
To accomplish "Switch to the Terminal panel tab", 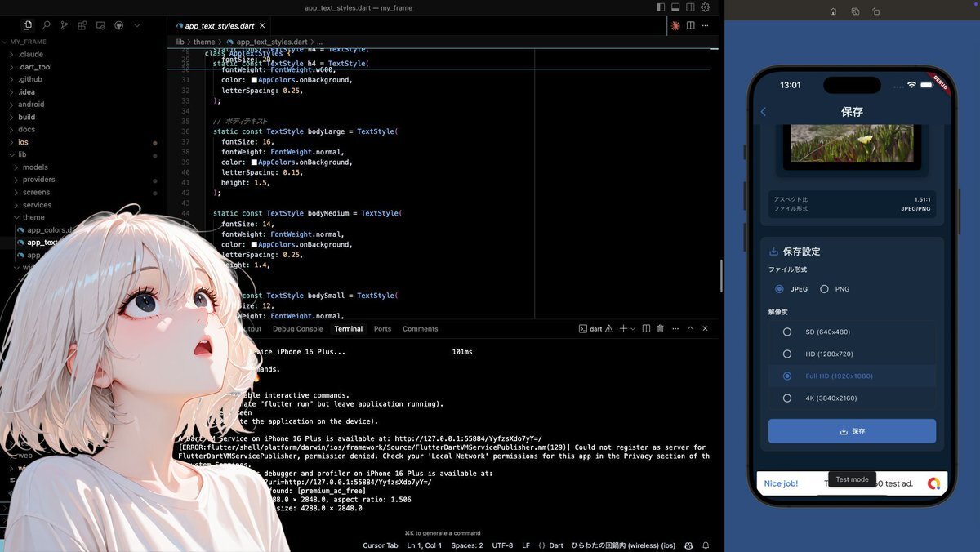I will coord(348,329).
